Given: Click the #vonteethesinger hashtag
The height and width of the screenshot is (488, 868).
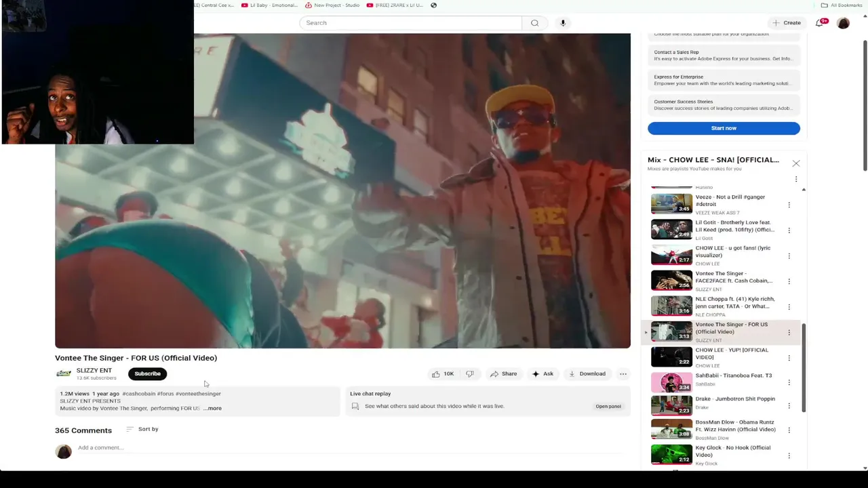Looking at the screenshot, I should (x=198, y=393).
